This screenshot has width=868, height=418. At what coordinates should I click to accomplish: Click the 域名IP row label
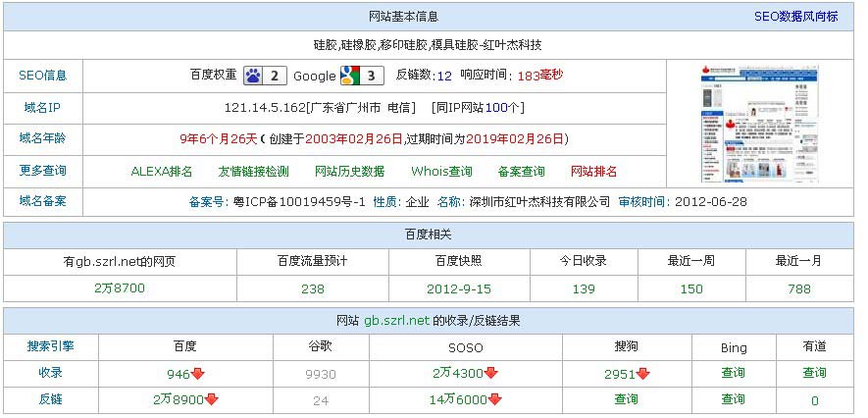pos(42,107)
